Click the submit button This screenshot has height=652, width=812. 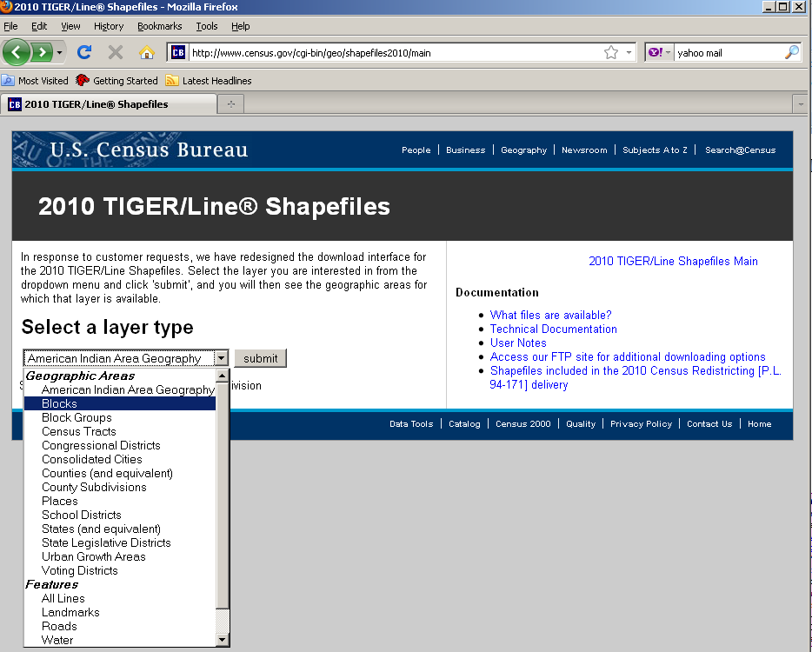(x=261, y=358)
